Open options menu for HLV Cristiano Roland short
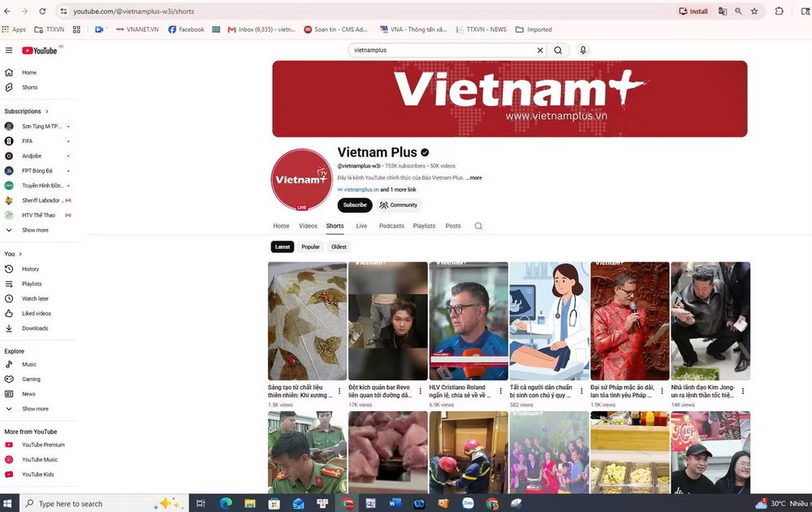This screenshot has width=812, height=512. tap(501, 391)
